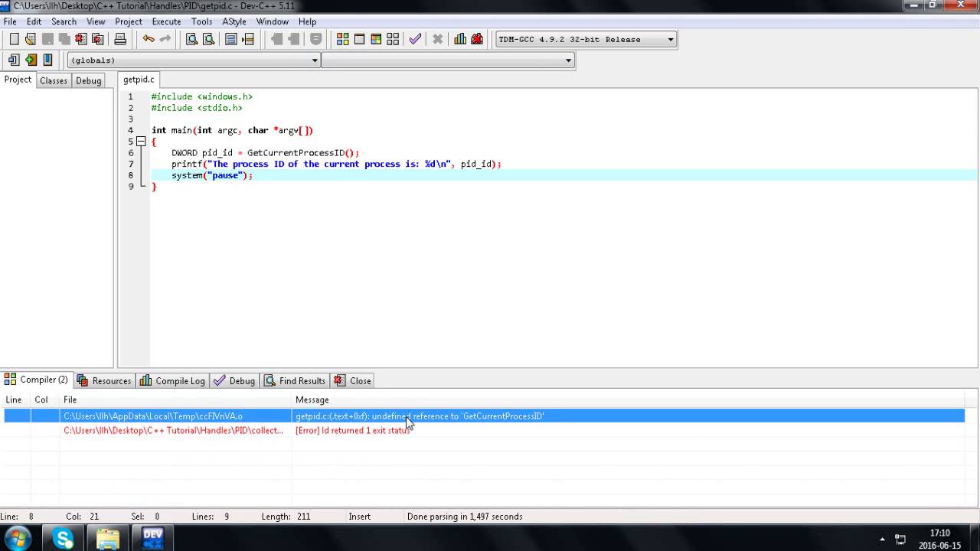This screenshot has width=980, height=551.
Task: Open the Edit menu
Action: [x=34, y=21]
